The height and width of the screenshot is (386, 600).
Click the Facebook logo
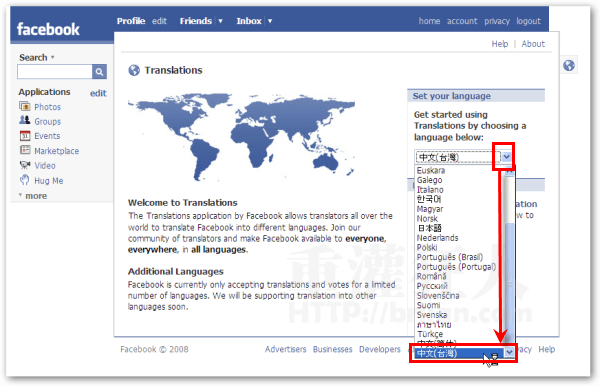(48, 29)
